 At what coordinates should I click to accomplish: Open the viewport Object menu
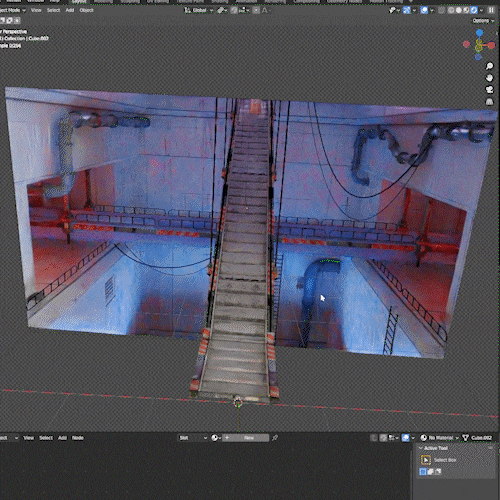[86, 10]
